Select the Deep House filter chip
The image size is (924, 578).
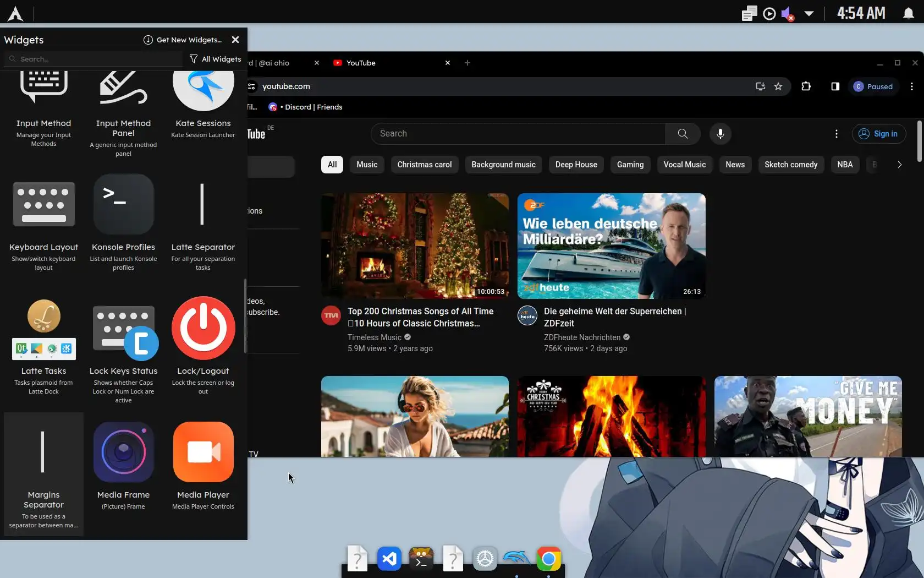(x=576, y=165)
